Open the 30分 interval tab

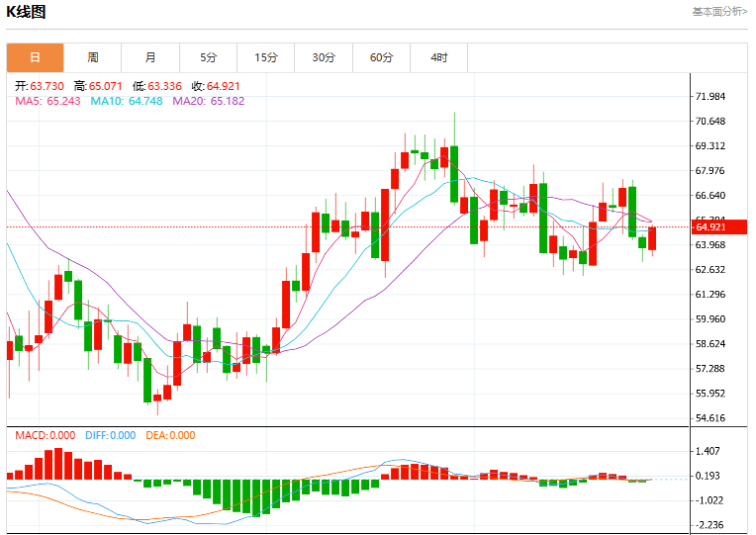tap(324, 57)
